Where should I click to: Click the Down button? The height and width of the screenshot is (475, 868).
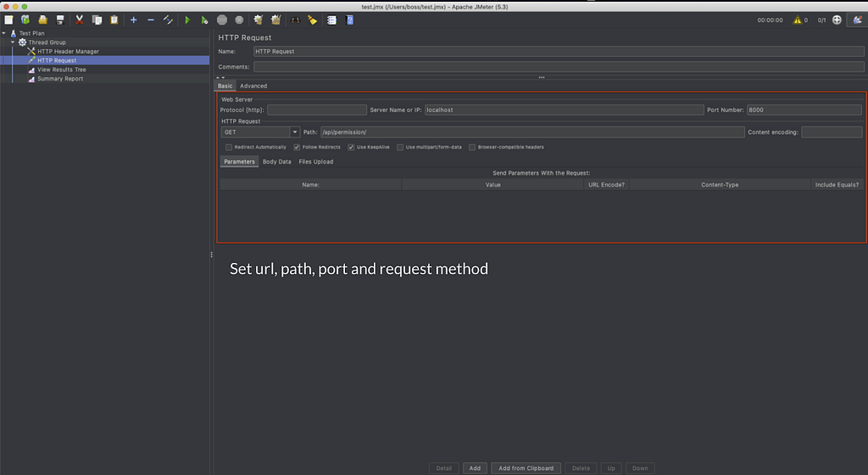tap(640, 468)
